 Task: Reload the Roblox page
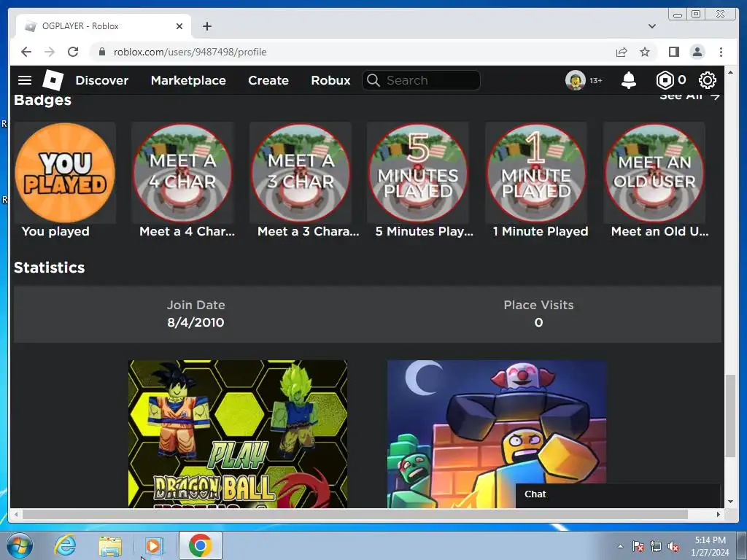73,52
